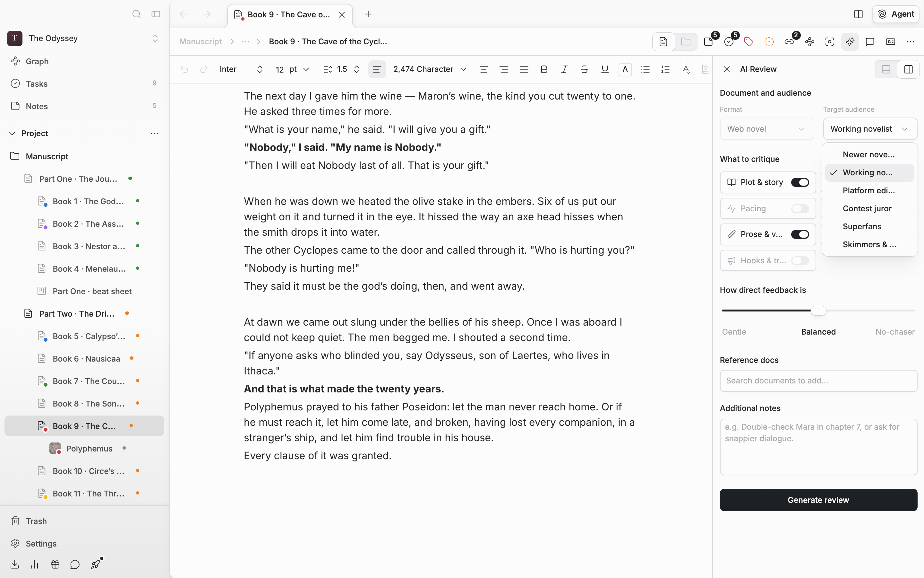Open links icon with badge 2
Image resolution: width=924 pixels, height=578 pixels.
pos(789,42)
